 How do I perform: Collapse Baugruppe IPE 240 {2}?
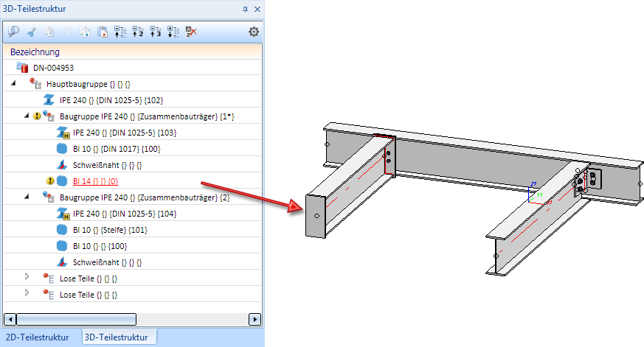pos(27,197)
